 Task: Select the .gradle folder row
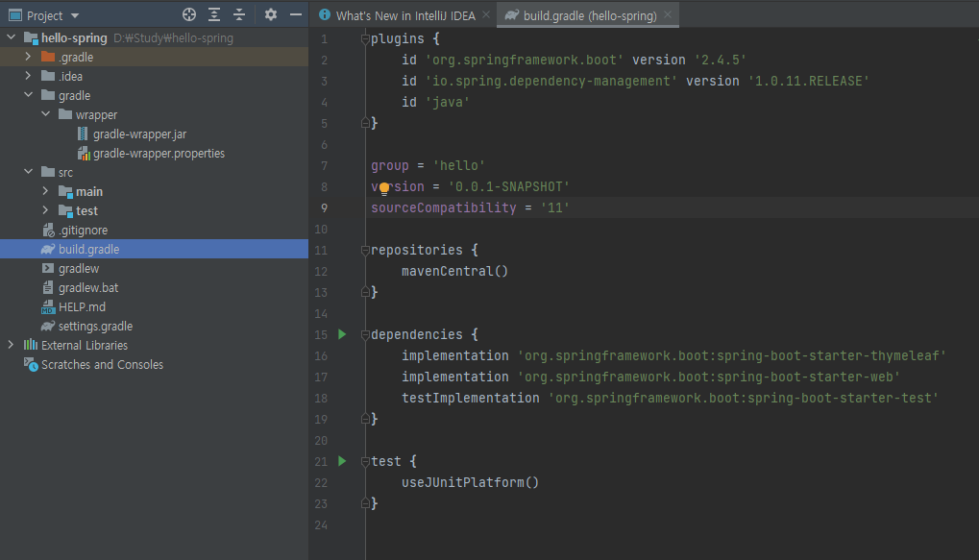[x=155, y=57]
